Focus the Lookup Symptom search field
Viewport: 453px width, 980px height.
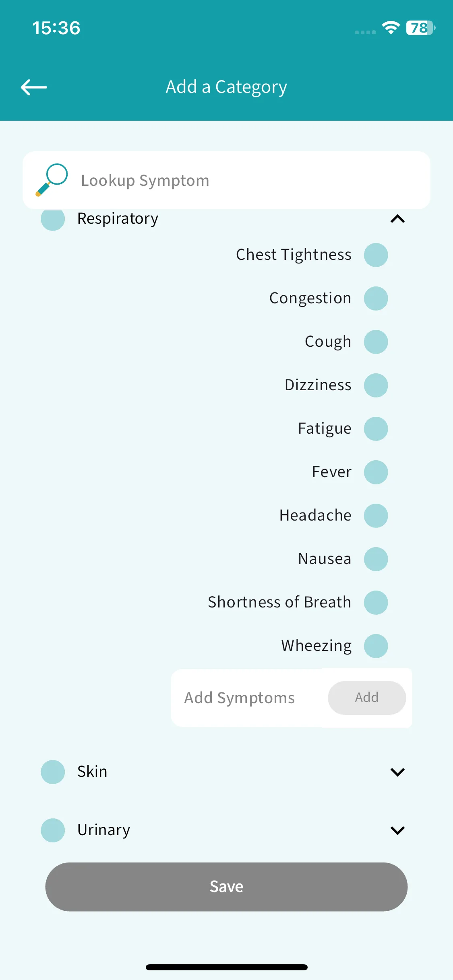(226, 180)
